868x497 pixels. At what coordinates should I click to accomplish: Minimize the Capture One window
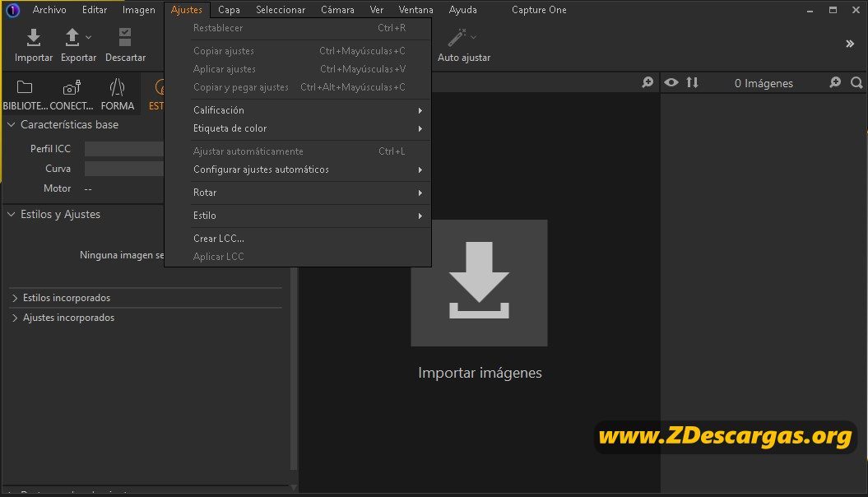(810, 10)
